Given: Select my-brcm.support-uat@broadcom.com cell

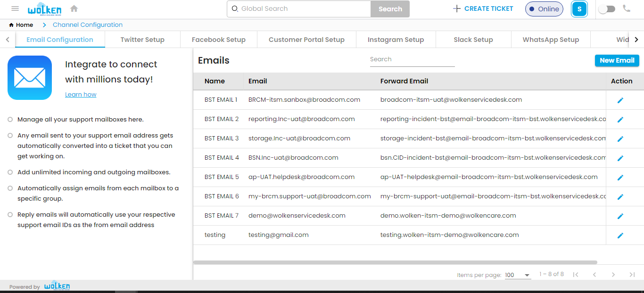Looking at the screenshot, I should pos(310,196).
